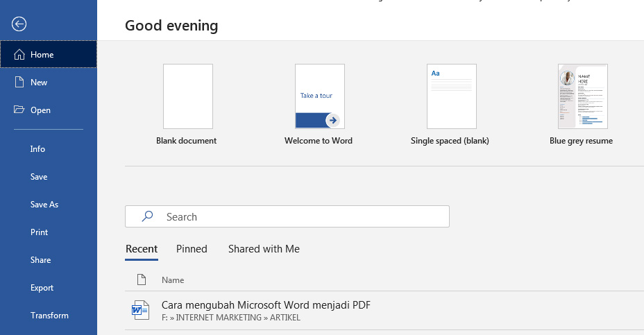Click the Blank document label text
This screenshot has width=644, height=335.
(x=186, y=141)
